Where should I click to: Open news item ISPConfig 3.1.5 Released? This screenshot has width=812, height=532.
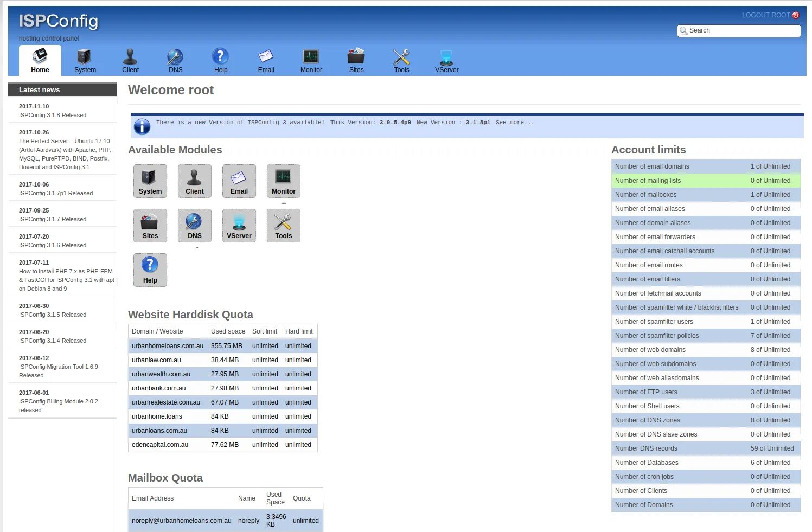(x=53, y=315)
